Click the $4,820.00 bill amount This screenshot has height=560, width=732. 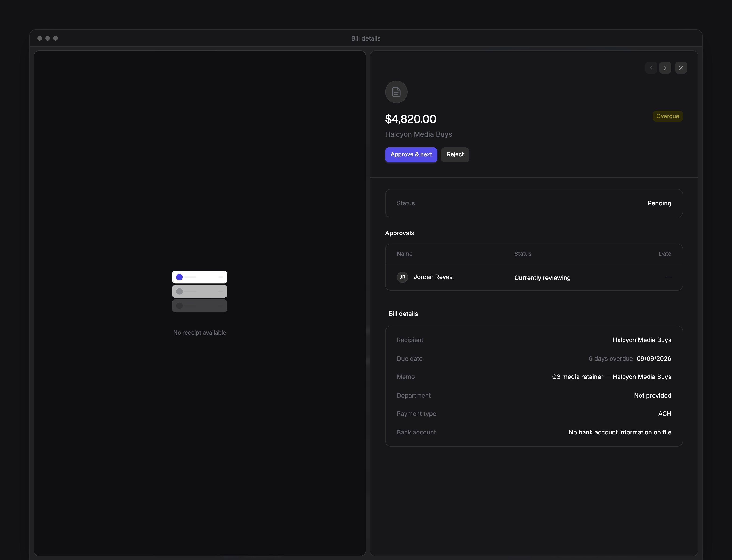click(411, 119)
